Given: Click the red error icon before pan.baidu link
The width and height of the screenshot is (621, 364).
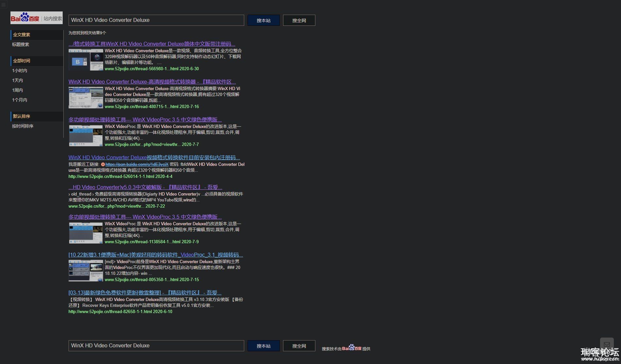Looking at the screenshot, I should pos(103,165).
